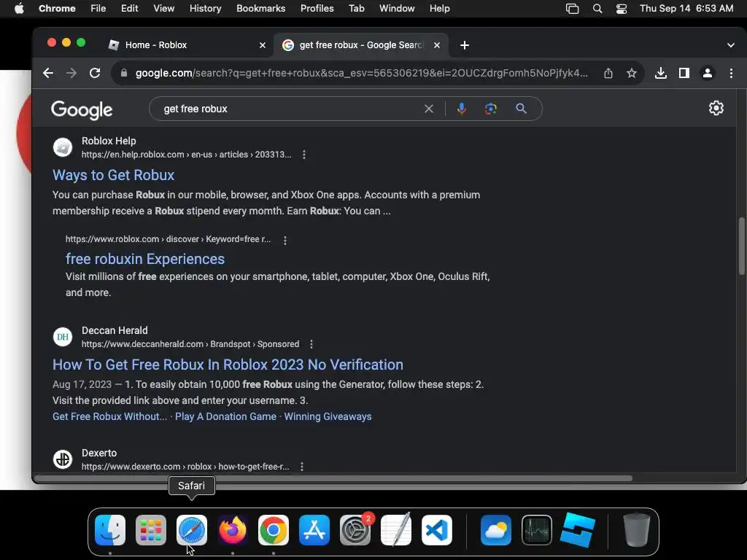747x560 pixels.
Task: Open Activity Monitor in the Dock
Action: (537, 530)
